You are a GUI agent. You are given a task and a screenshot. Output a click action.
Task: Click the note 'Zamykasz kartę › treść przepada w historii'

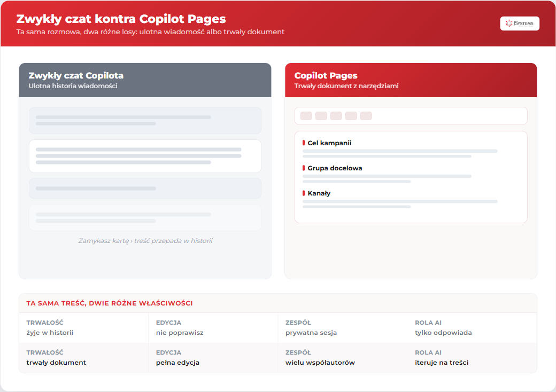pos(145,241)
